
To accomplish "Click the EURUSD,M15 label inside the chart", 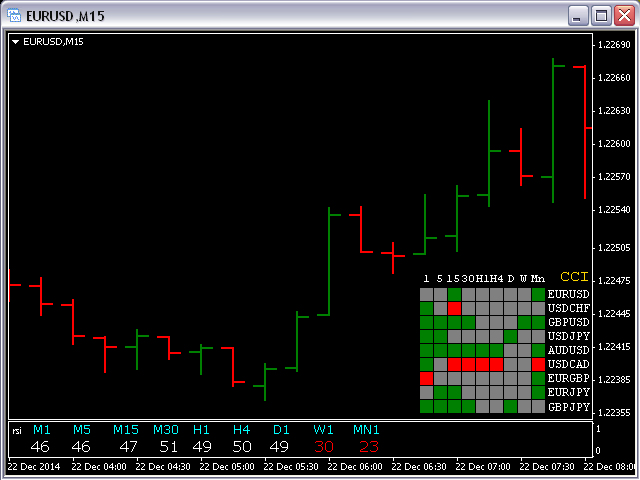I will tap(53, 42).
